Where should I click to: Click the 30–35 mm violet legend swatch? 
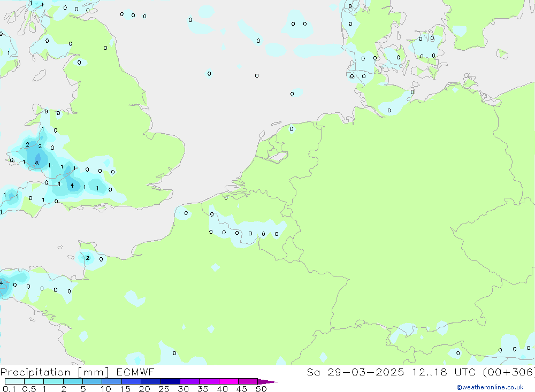tap(190, 381)
